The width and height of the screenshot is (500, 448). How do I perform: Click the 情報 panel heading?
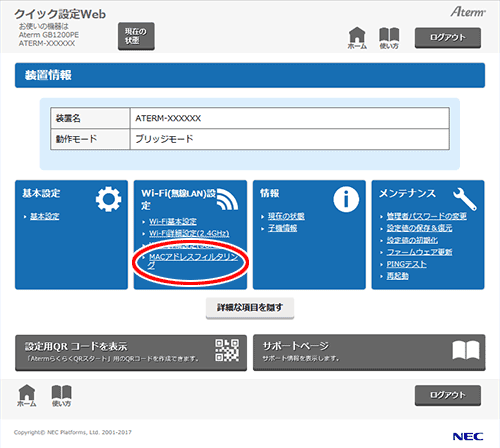pyautogui.click(x=270, y=193)
